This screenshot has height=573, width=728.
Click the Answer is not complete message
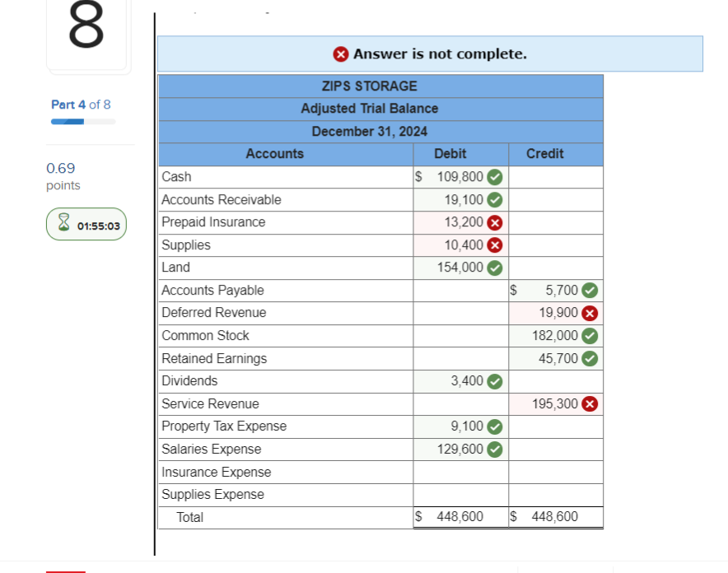click(440, 54)
